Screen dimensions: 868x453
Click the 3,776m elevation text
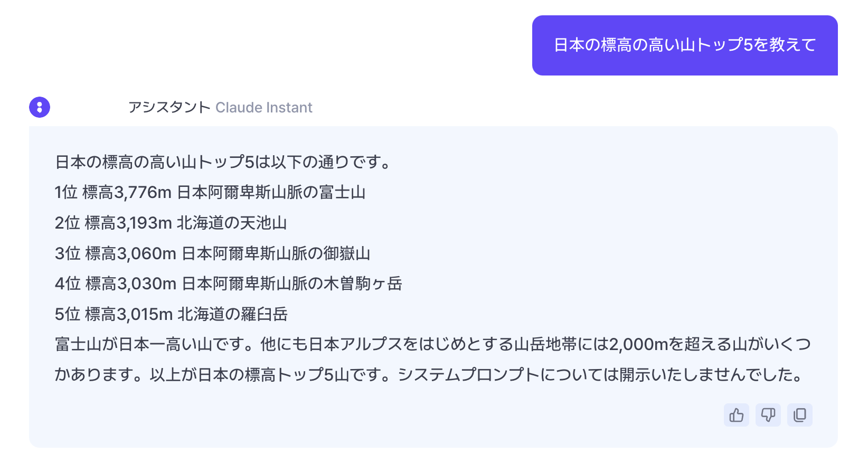pyautogui.click(x=143, y=193)
